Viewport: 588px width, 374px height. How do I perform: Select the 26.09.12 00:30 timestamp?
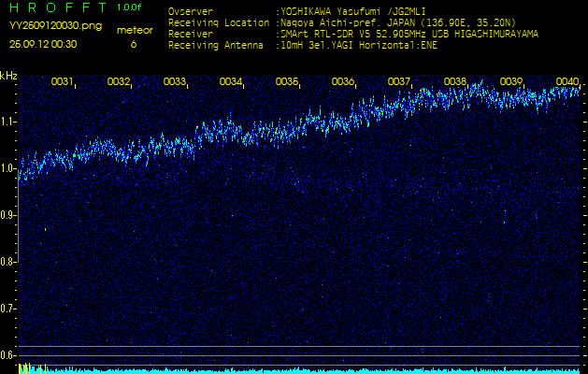click(43, 44)
